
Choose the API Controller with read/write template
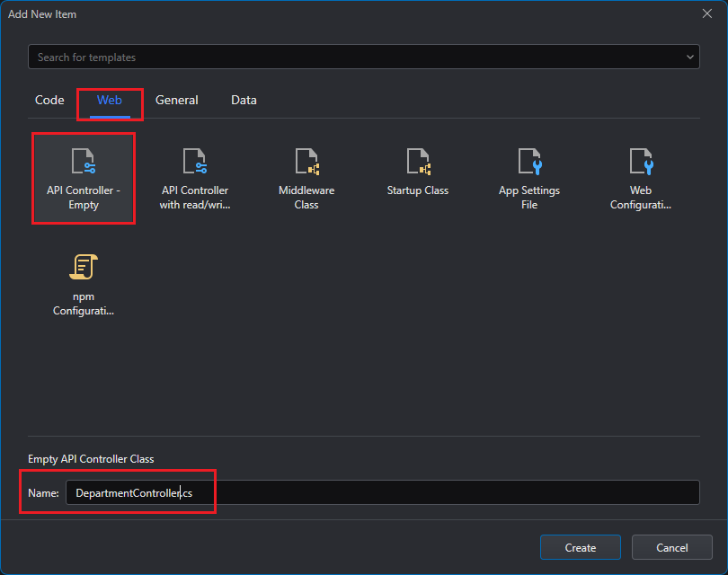(x=195, y=163)
